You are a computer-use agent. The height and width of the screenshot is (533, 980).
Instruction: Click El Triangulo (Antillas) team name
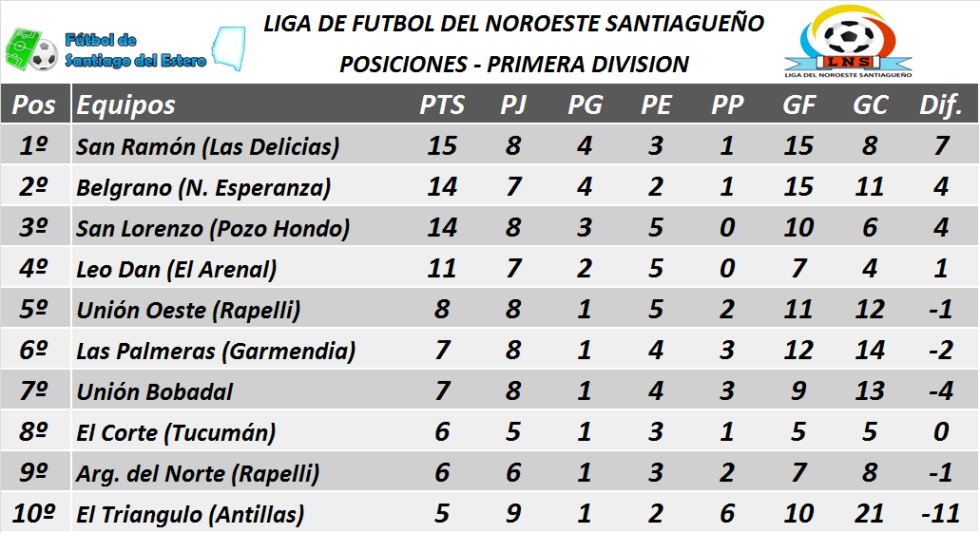[x=190, y=514]
